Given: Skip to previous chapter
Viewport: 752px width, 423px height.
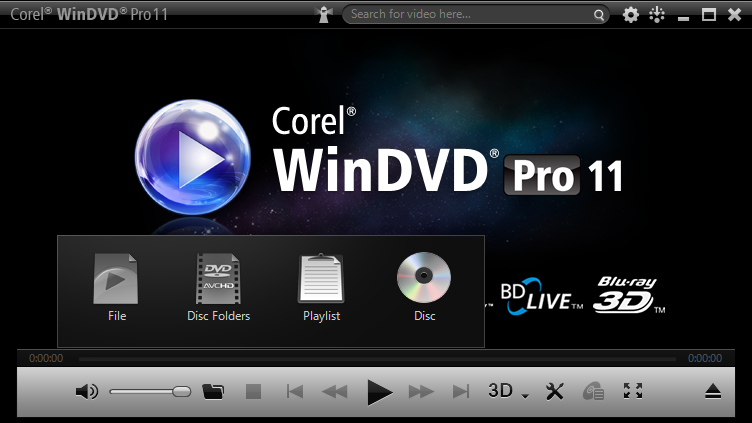Looking at the screenshot, I should 294,392.
